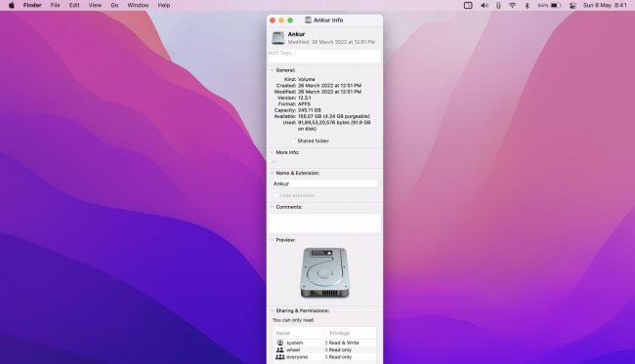Click the Format value APFS
Screen dimensions: 635x364
pos(304,104)
